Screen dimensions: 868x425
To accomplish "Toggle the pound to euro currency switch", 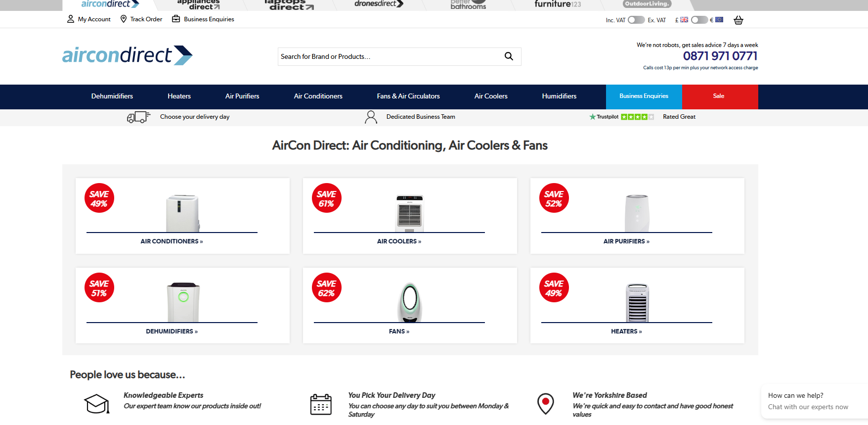I will (x=699, y=20).
